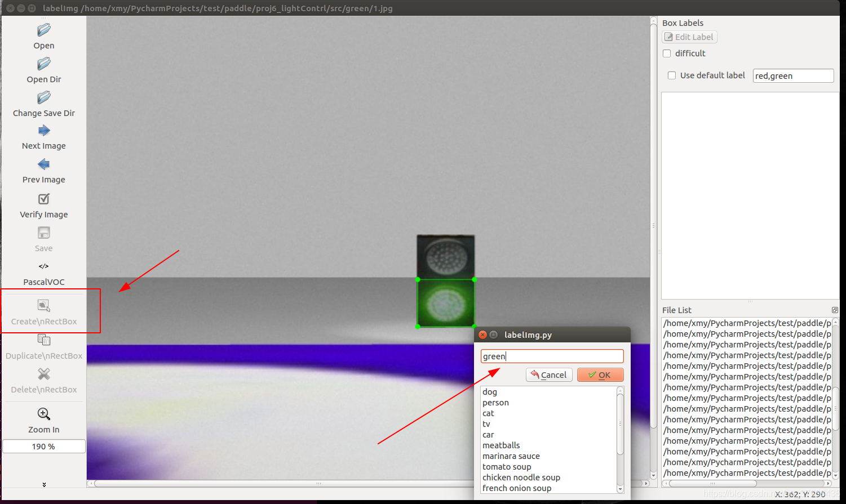846x504 pixels.
Task: Expand more toolbar items chevron
Action: point(44,484)
